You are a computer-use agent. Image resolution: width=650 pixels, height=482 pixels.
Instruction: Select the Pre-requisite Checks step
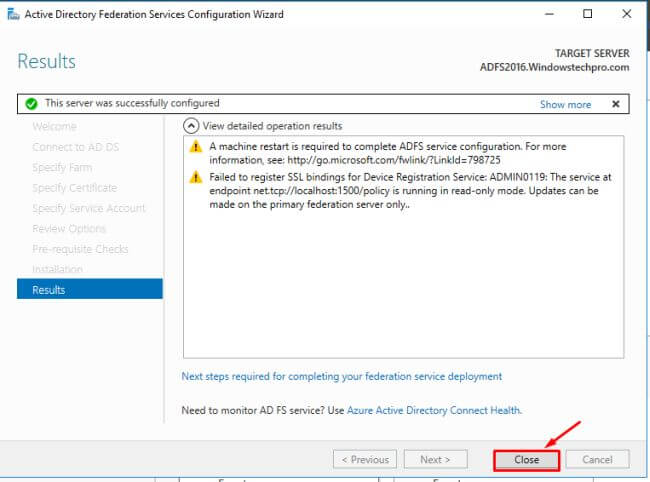point(80,249)
